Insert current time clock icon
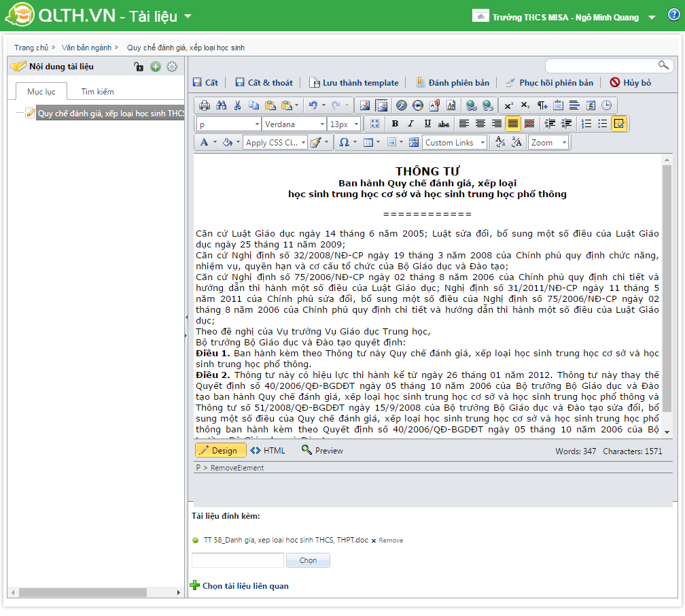This screenshot has width=685, height=616. 607,105
